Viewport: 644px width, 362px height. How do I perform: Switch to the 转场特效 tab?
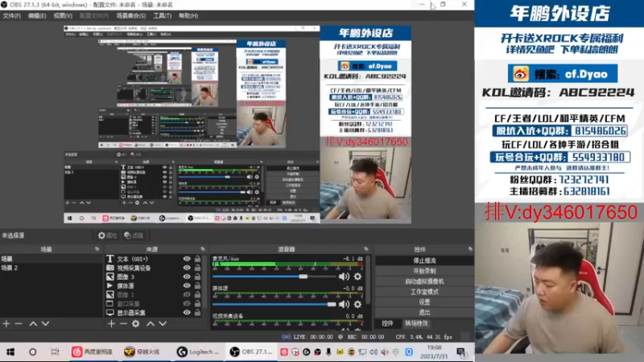point(416,323)
